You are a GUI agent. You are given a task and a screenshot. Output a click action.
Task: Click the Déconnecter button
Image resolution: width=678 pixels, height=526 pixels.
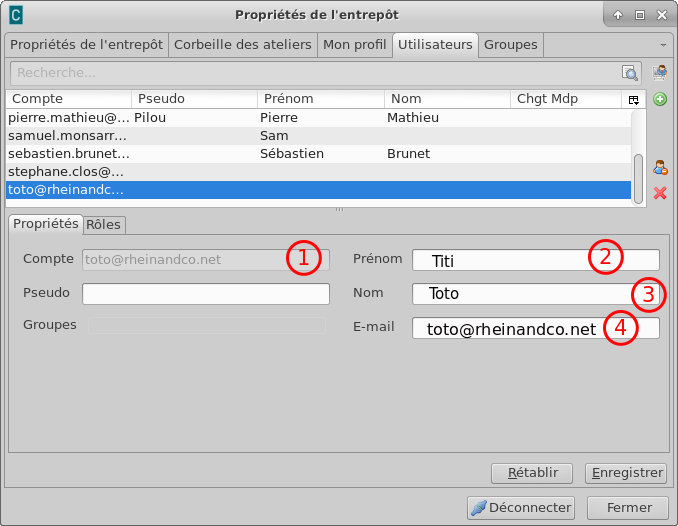[x=521, y=507]
